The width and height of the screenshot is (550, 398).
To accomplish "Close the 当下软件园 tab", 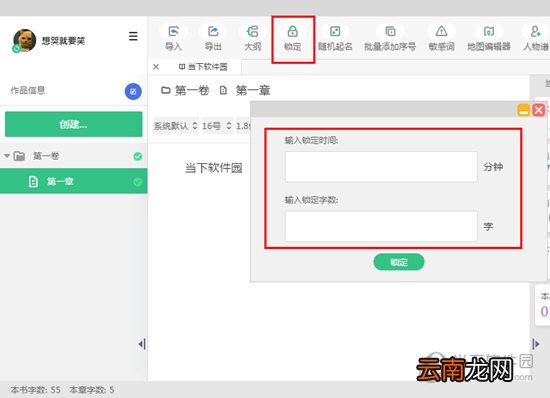I will [x=156, y=67].
